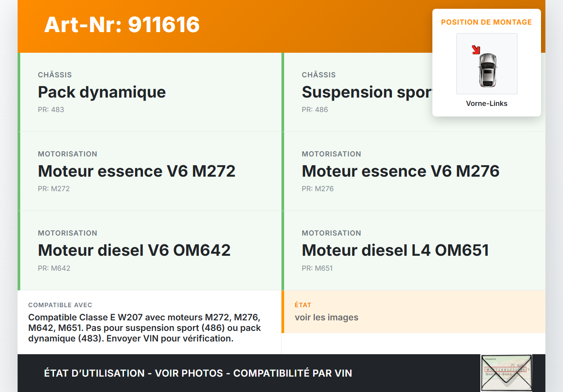Click the PR: M272 code
This screenshot has width=563, height=392.
tap(54, 189)
